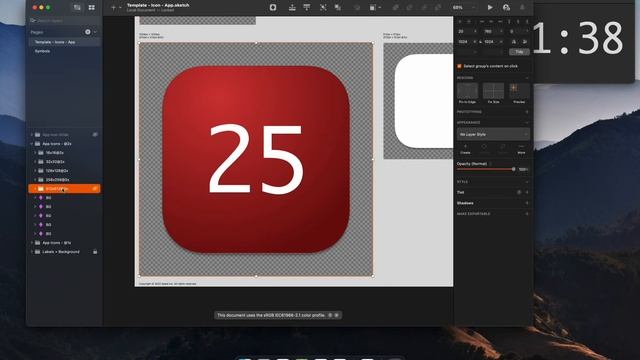Image resolution: width=640 pixels, height=360 pixels.
Task: Add a Prototyping interaction via plus
Action: pos(527,112)
